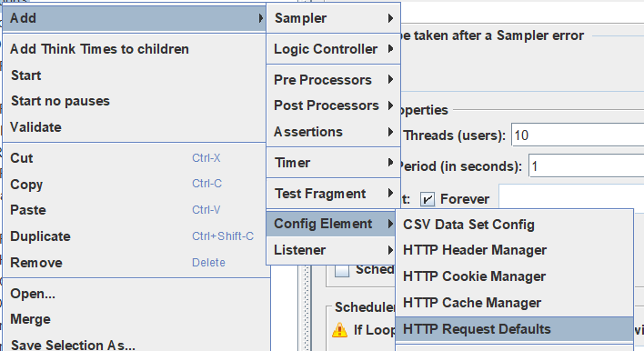Pick HTTP Cache Manager
Screen dimensions: 644x351
click(514, 303)
